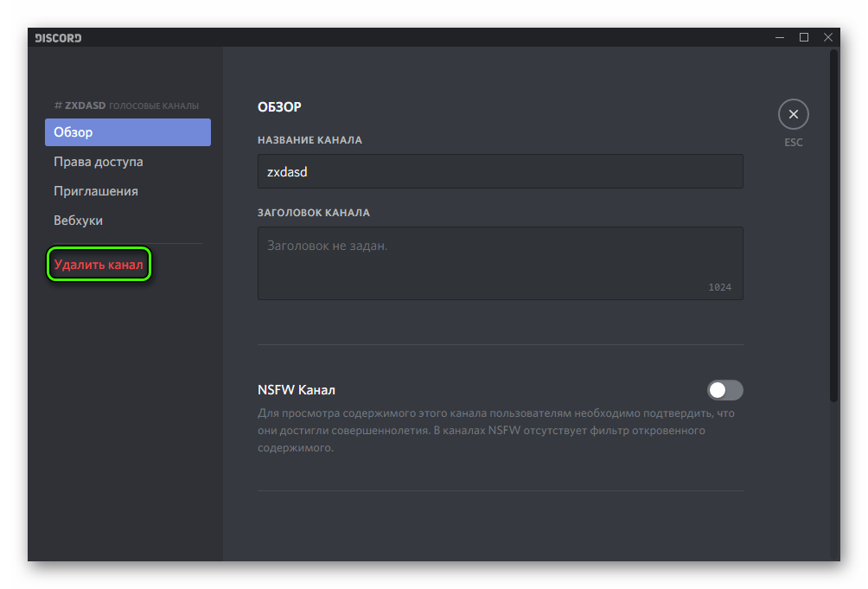Image resolution: width=868 pixels, height=589 pixels.
Task: Click the НАЗВАНИЕ КАНАЛА field label
Action: 310,140
